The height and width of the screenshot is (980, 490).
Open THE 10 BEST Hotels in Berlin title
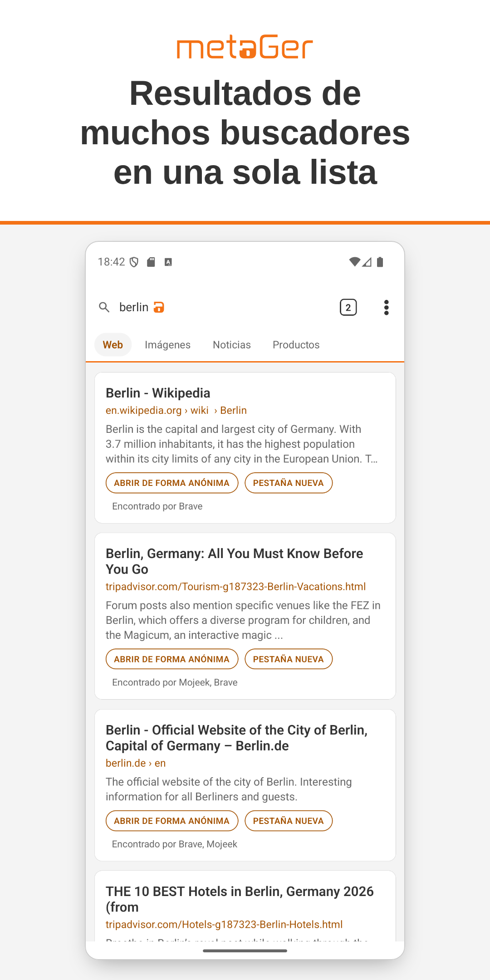click(x=240, y=899)
